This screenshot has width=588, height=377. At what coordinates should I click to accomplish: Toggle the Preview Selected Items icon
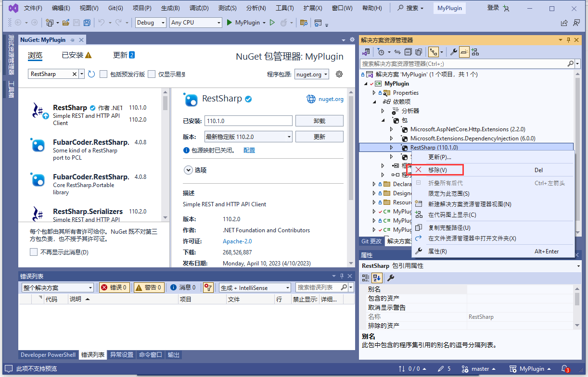[x=464, y=52]
